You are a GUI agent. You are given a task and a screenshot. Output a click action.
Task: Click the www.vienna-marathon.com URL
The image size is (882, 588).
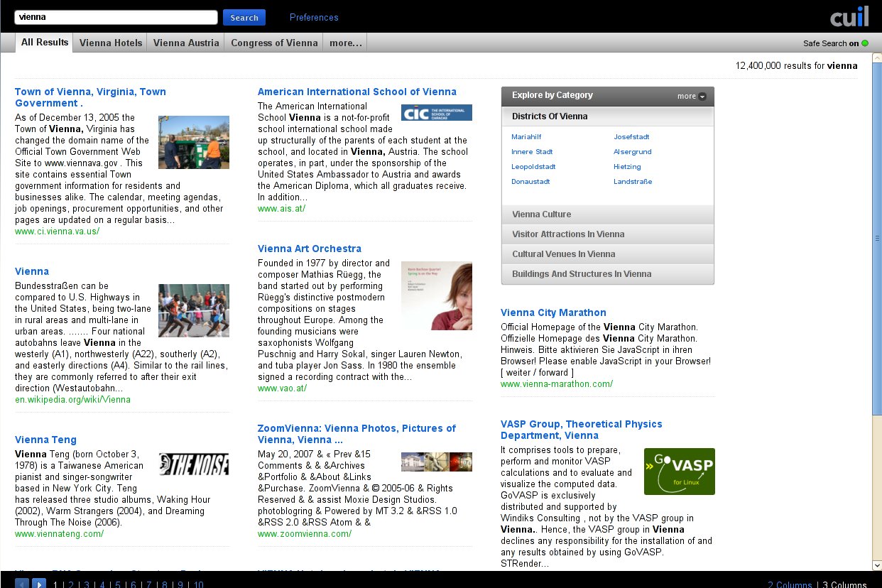(x=556, y=383)
